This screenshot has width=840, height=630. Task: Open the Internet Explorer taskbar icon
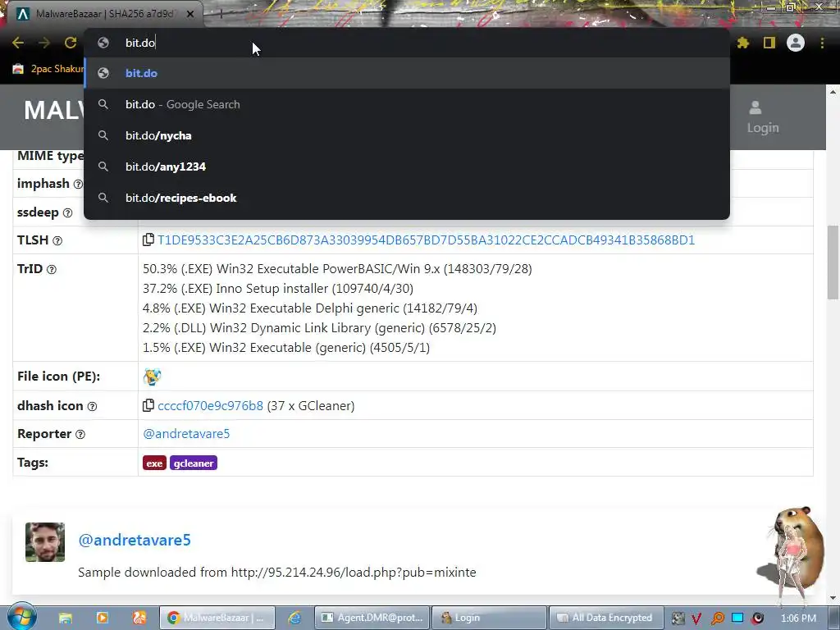pos(294,619)
